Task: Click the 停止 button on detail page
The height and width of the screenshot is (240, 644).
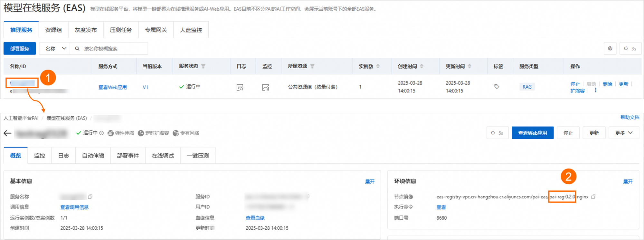Action: [x=568, y=133]
